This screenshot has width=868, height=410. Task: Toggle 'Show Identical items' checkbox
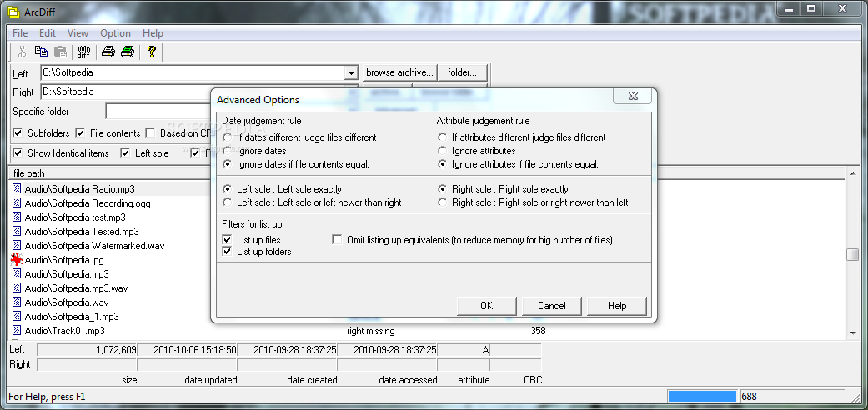pyautogui.click(x=18, y=152)
